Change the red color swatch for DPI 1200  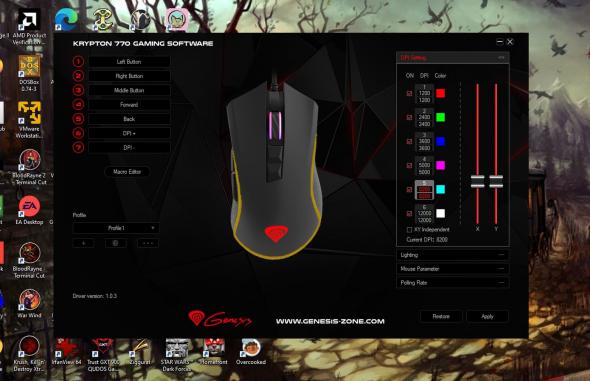click(440, 93)
